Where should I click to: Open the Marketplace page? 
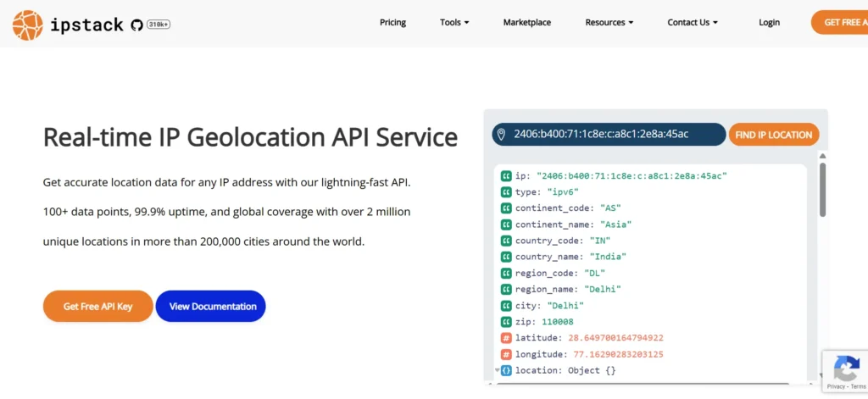click(527, 23)
